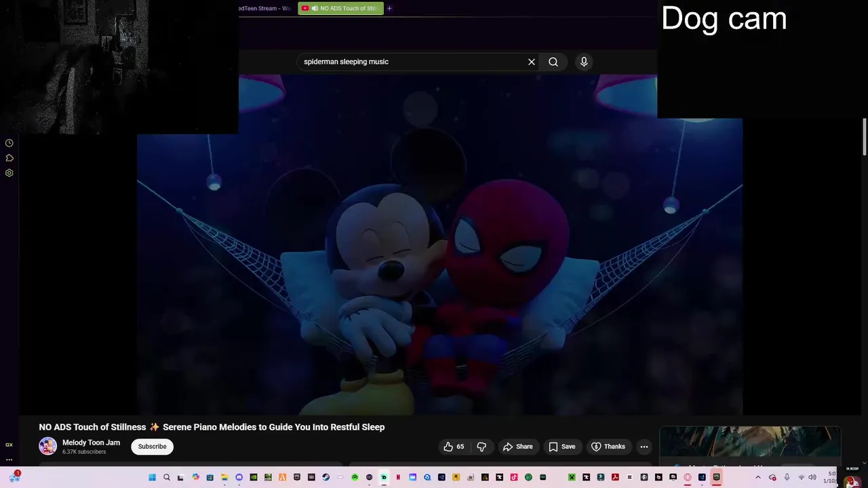This screenshot has height=488, width=868.
Task: Open Adobe Acrobat from the taskbar
Action: point(615,477)
